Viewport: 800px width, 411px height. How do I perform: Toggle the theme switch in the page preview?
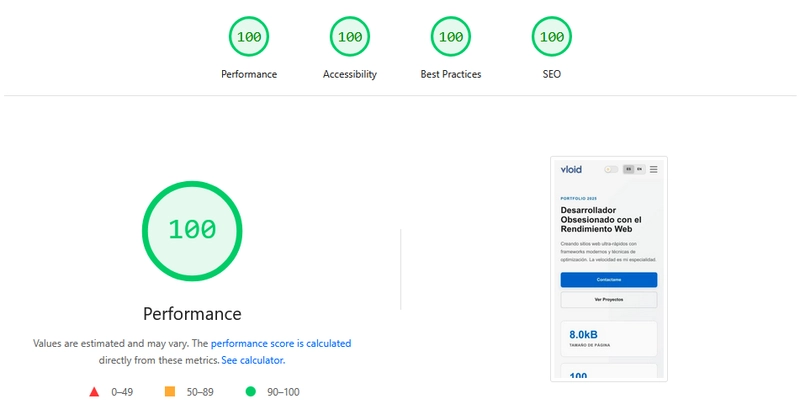[611, 169]
